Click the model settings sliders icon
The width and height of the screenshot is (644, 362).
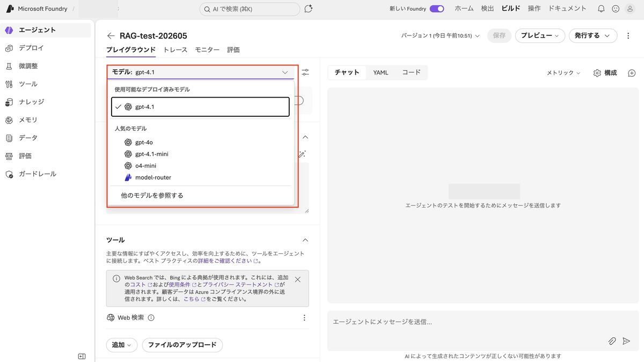click(305, 72)
